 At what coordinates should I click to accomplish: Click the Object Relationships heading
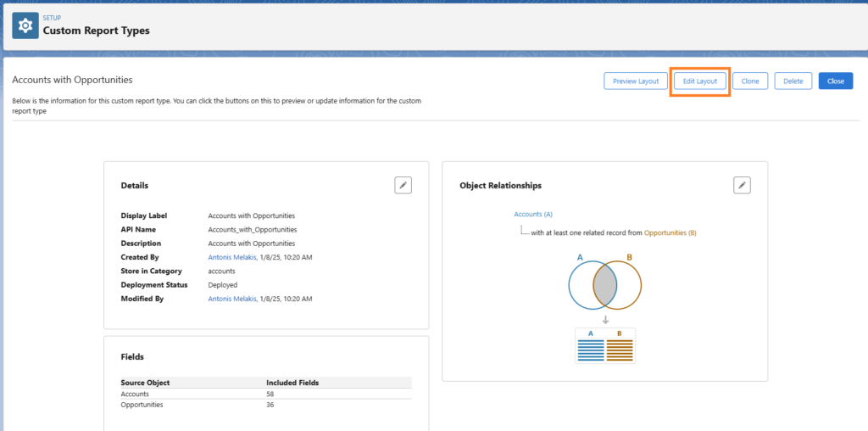tap(500, 186)
